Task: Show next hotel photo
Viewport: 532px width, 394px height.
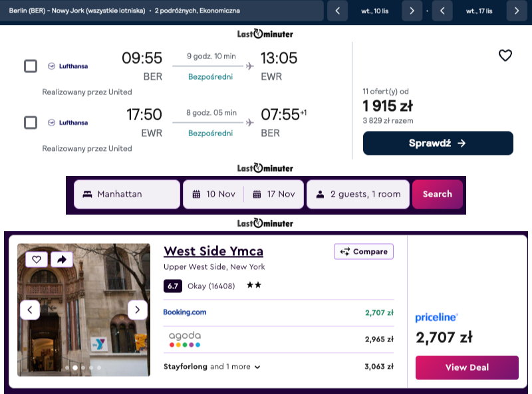Action: (x=137, y=310)
